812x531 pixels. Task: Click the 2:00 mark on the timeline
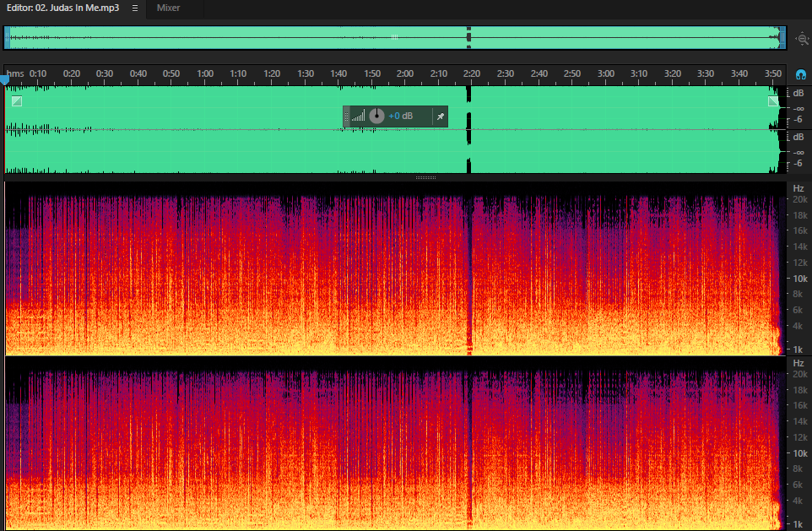pyautogui.click(x=405, y=73)
